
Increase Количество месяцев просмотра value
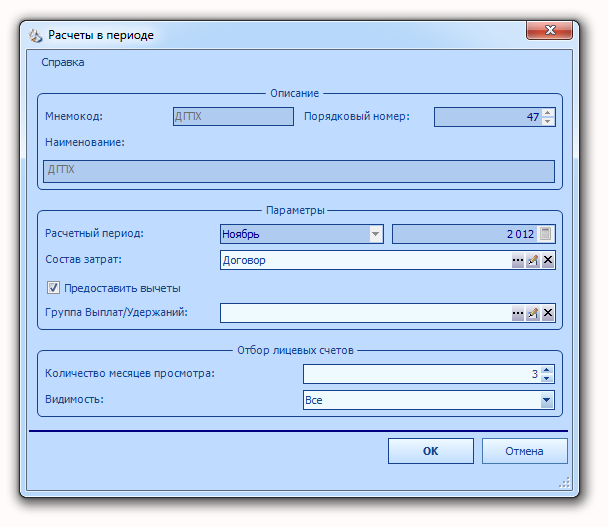click(x=547, y=370)
